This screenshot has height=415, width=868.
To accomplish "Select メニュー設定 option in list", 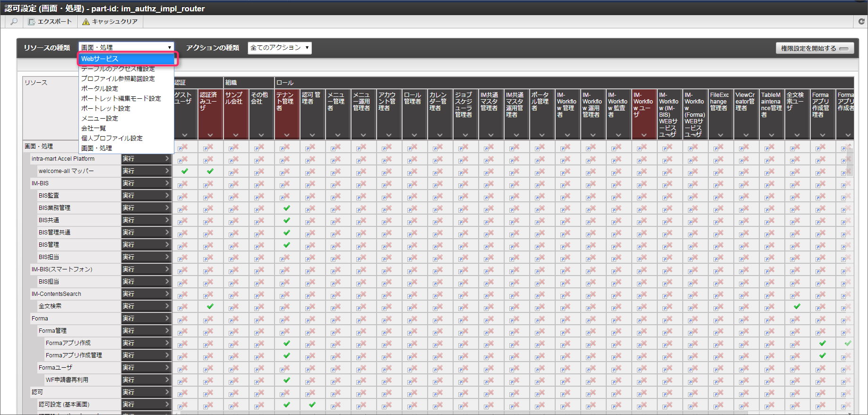I will 127,118.
